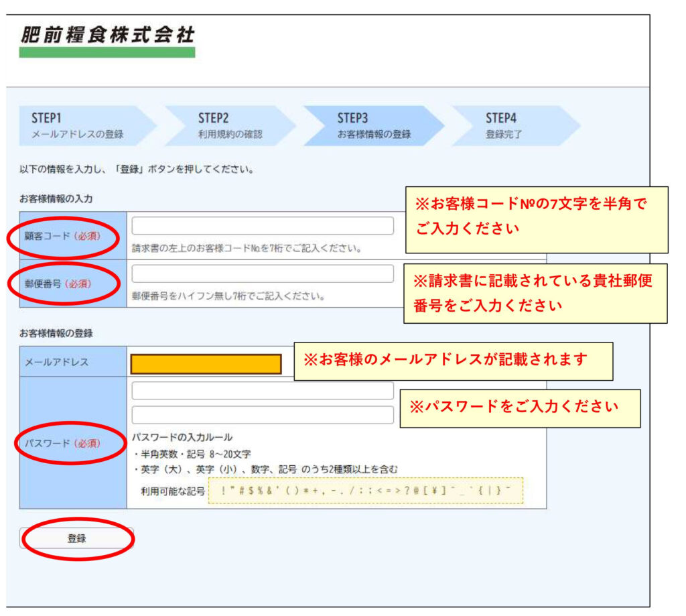This screenshot has width=686, height=616.
Task: Click the パスワード (必須) label
Action: tap(63, 443)
